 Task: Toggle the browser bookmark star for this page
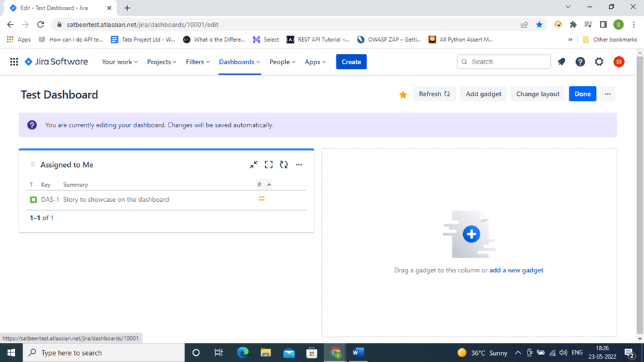pos(539,25)
